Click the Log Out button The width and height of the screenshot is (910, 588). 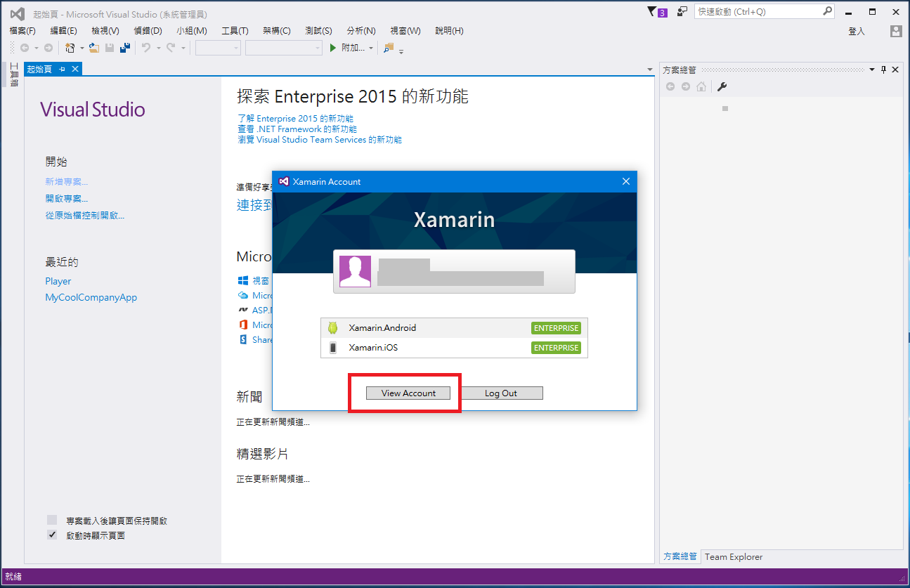click(501, 393)
